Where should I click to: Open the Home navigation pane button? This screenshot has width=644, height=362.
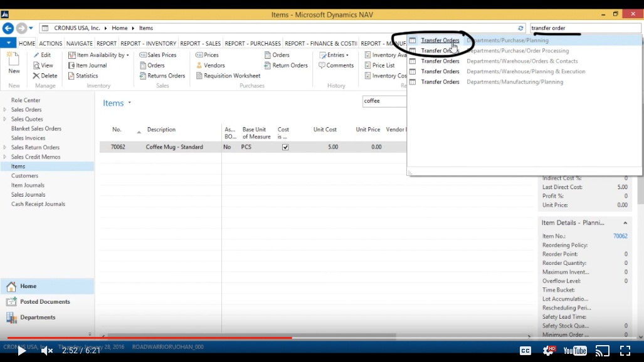point(47,286)
